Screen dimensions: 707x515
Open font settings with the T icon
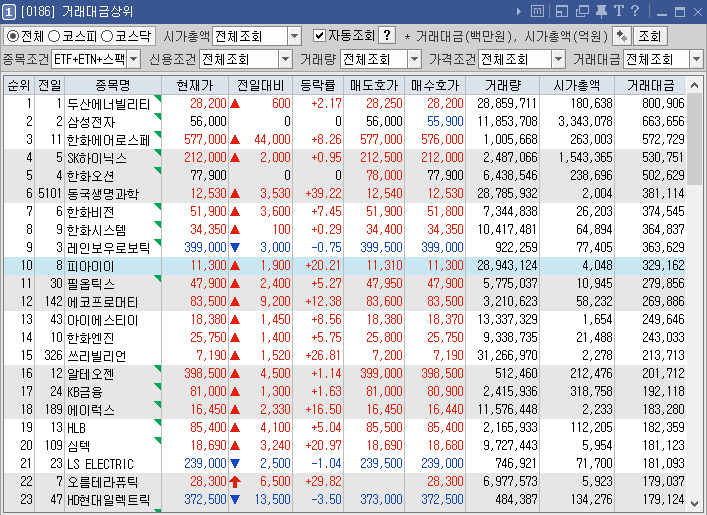tap(619, 11)
